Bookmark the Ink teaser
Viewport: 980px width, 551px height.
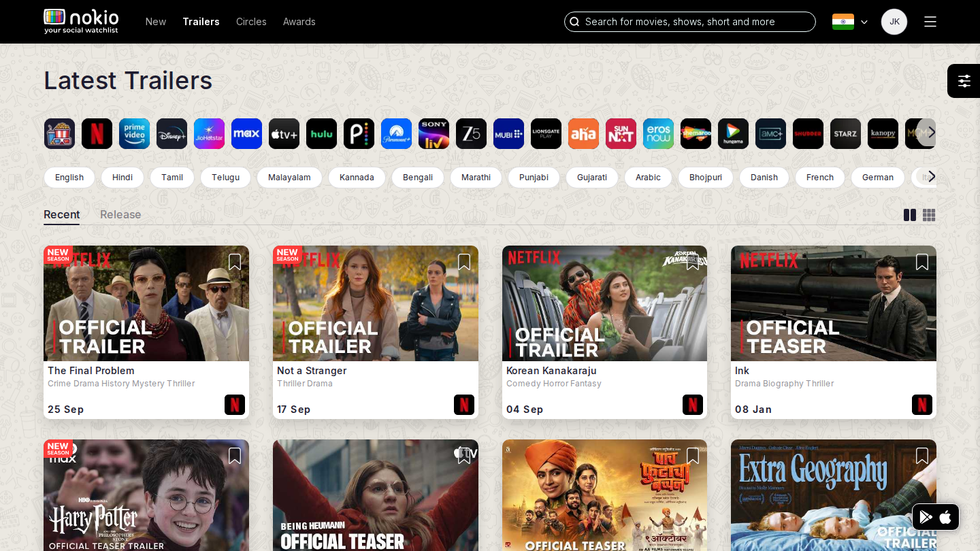(922, 262)
